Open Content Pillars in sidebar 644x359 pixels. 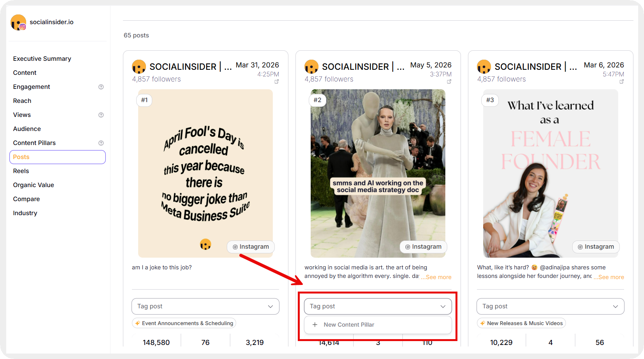coord(34,143)
